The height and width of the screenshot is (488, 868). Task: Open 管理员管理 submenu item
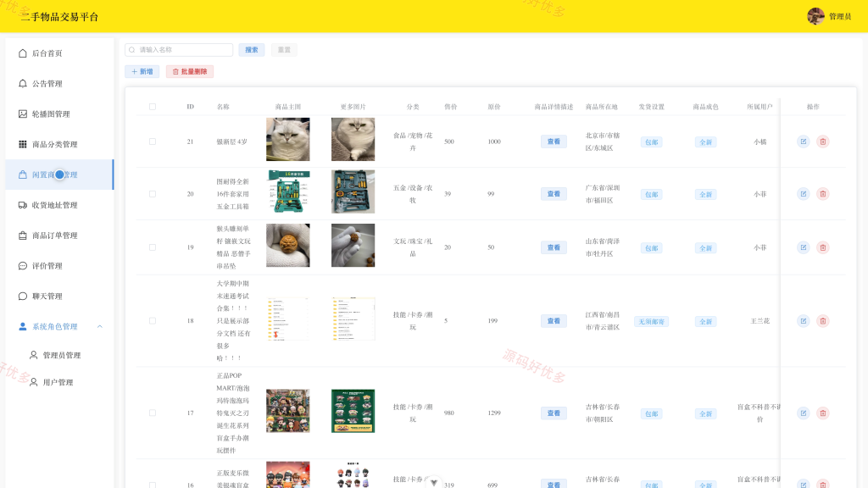59,355
